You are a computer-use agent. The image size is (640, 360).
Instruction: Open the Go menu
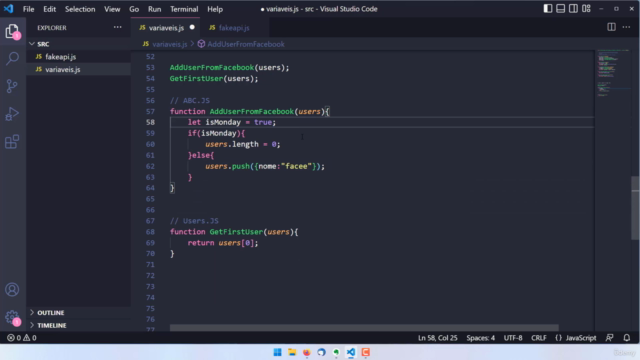(x=134, y=9)
